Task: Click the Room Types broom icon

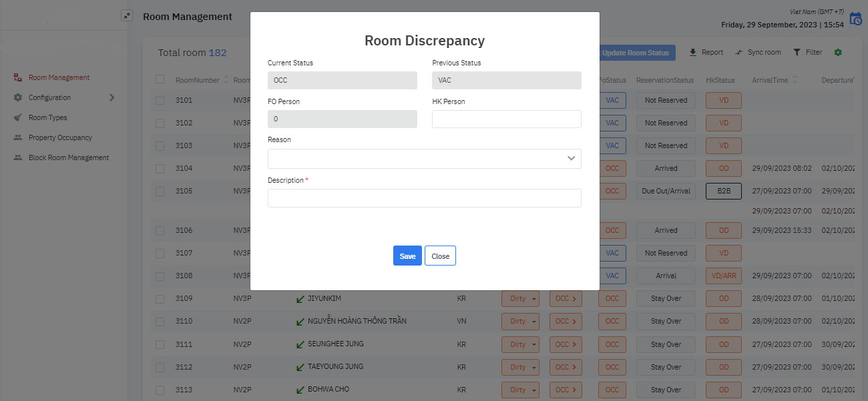Action: pos(18,117)
